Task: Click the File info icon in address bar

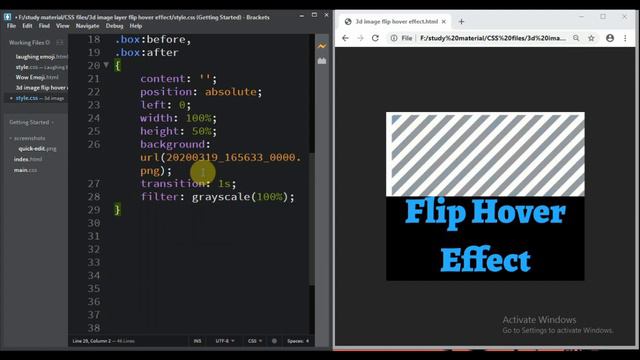Action: point(394,38)
